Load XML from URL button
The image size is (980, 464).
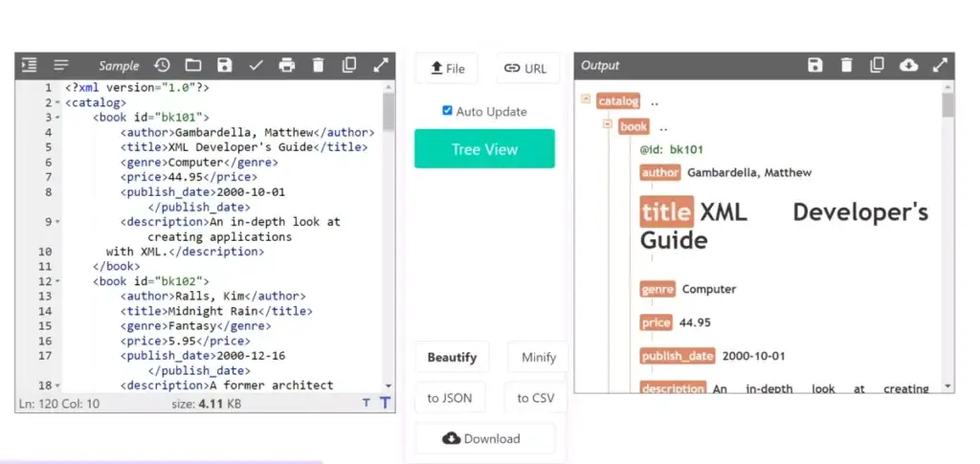coord(528,69)
